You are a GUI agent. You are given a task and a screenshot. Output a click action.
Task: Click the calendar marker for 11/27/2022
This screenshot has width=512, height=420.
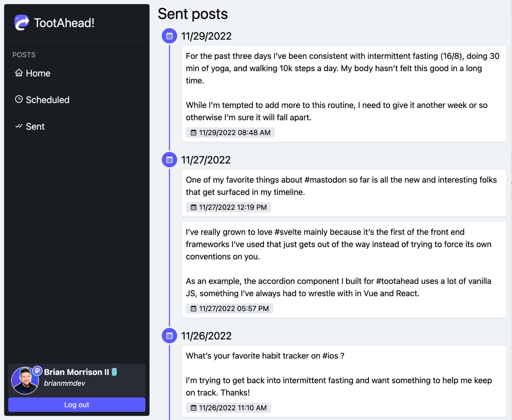point(169,160)
